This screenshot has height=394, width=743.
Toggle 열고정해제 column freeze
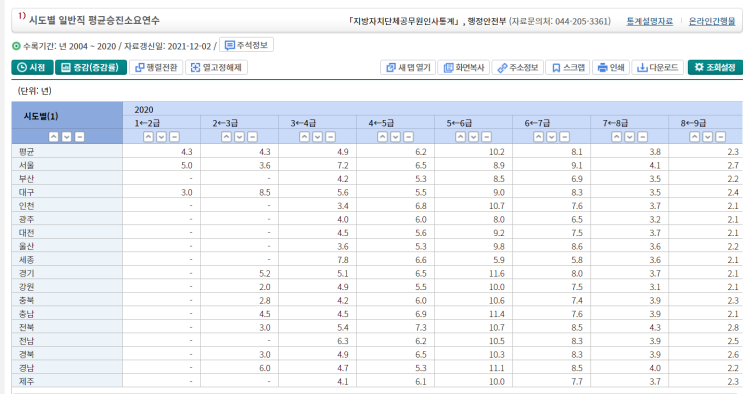217,67
